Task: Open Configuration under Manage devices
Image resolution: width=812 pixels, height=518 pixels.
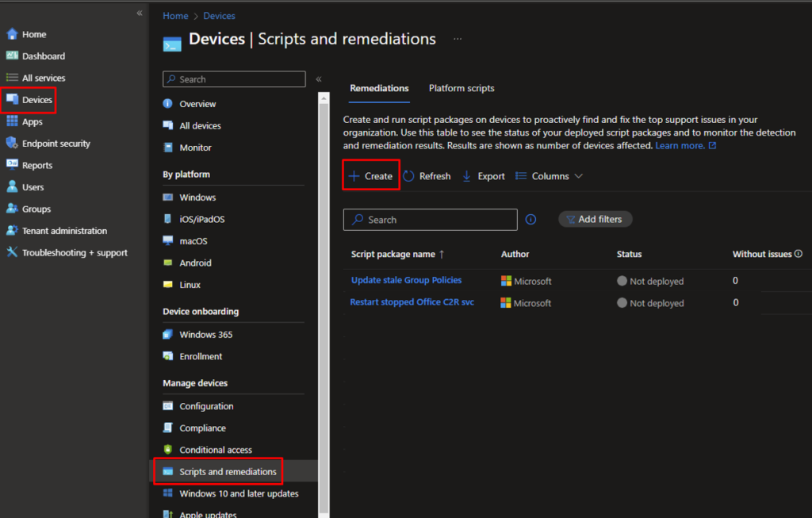Action: (x=206, y=406)
